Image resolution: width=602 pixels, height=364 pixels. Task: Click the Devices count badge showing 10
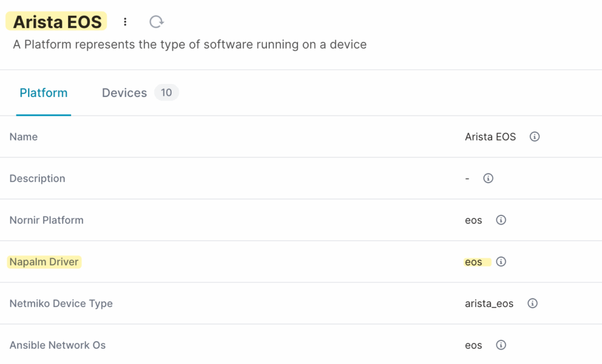point(166,92)
